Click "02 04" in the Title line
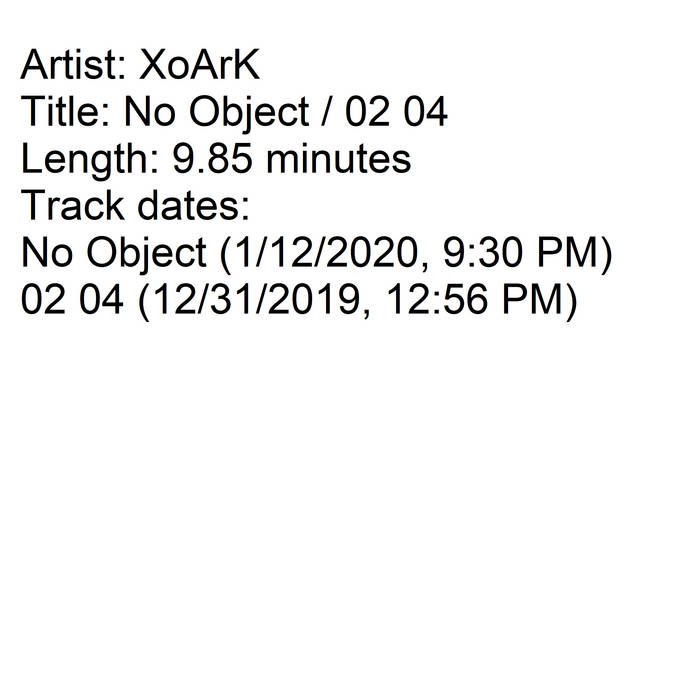The width and height of the screenshot is (700, 700). [395, 113]
